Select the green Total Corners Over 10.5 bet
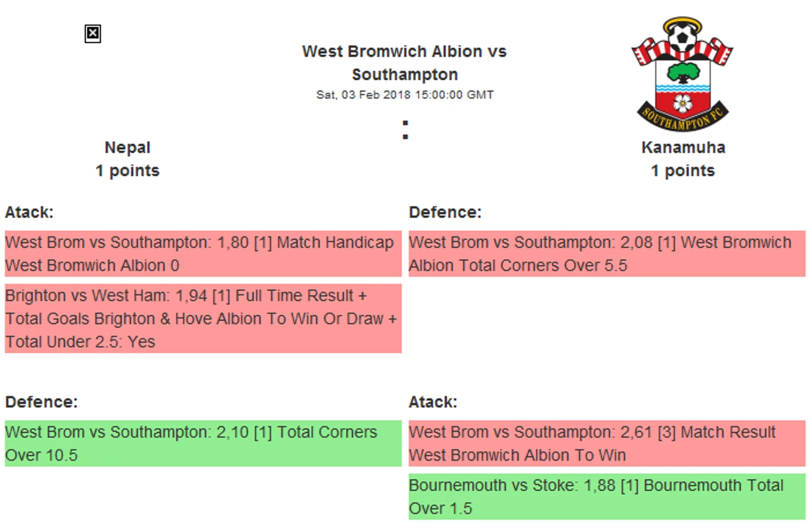Viewport: 810px width, 532px height. click(203, 443)
